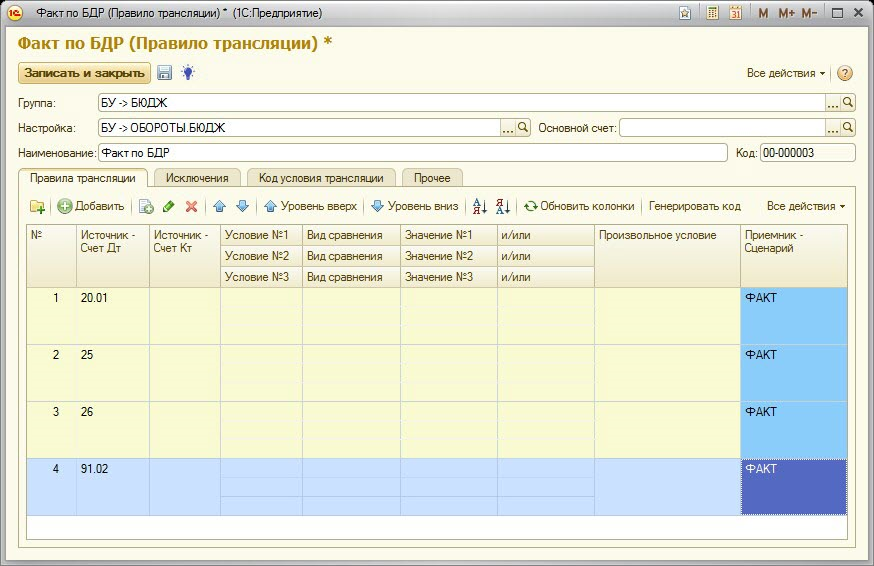This screenshot has width=874, height=566.
Task: Add page to favorites with star icon
Action: 685,13
